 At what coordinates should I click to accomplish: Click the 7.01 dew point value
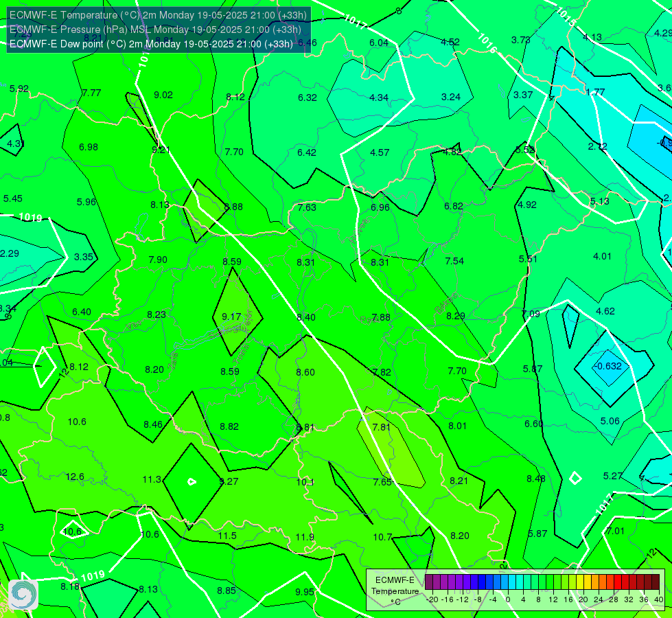click(x=615, y=531)
